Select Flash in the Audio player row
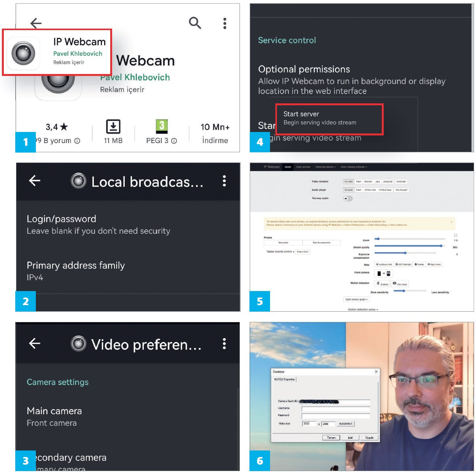Screen dimensions: 476x473 click(359, 190)
